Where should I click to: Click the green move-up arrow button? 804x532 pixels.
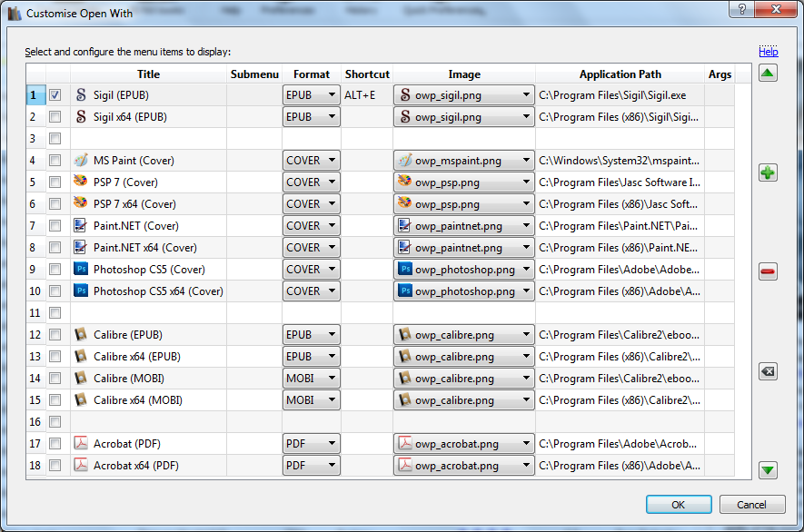[768, 74]
